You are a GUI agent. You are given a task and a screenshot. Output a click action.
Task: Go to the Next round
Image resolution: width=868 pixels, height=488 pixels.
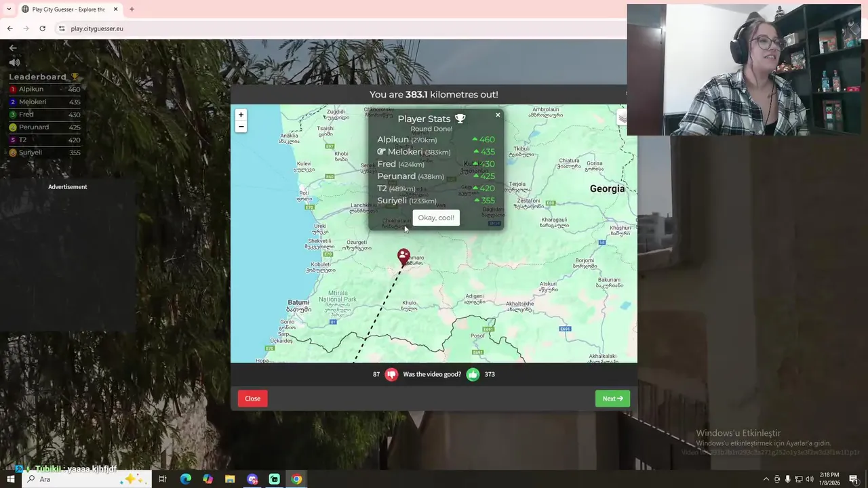pos(612,399)
